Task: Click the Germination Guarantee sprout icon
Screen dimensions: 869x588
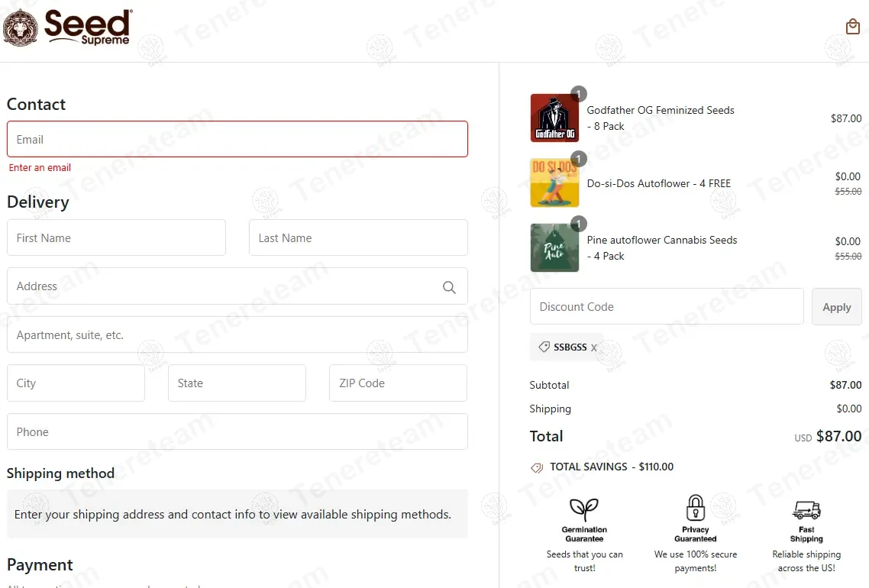Action: [584, 509]
